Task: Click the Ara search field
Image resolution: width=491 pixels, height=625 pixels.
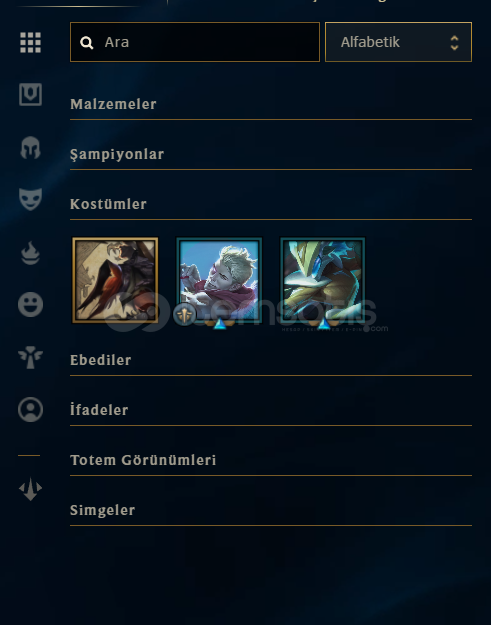Action: coord(195,42)
